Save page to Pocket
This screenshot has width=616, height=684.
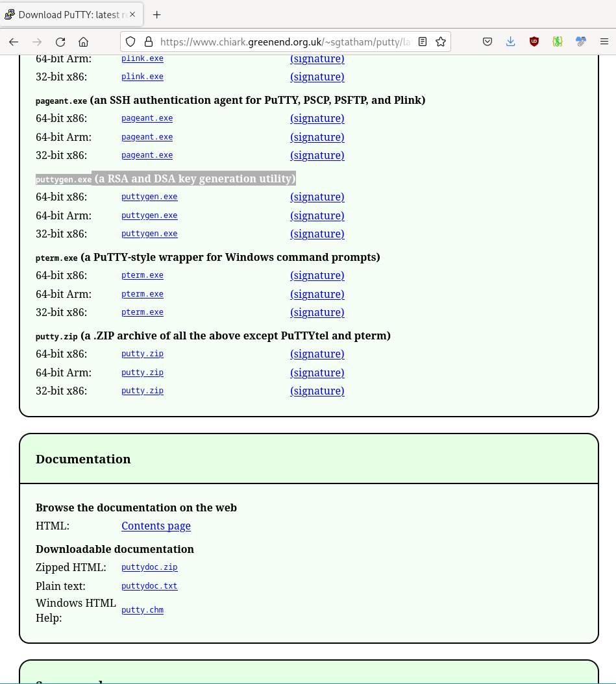tap(487, 42)
